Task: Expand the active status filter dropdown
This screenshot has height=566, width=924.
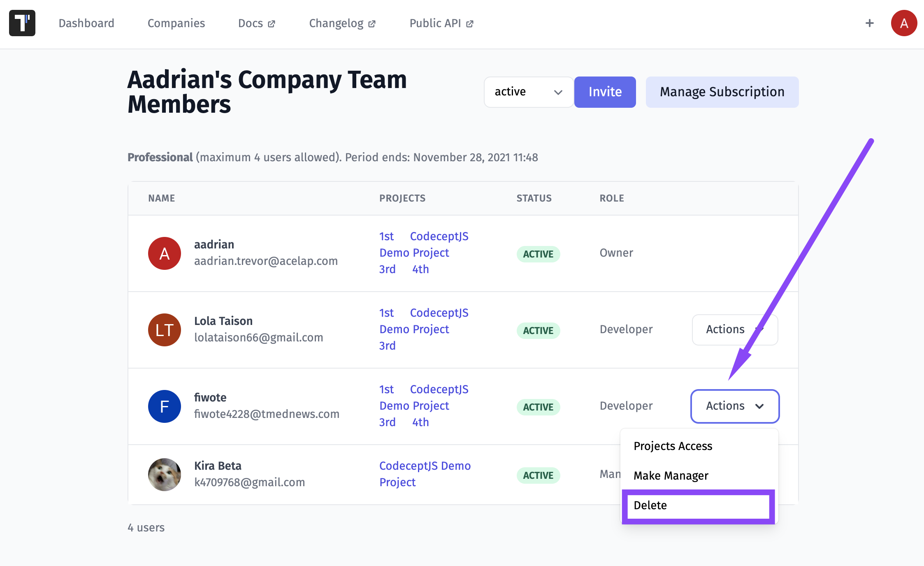Action: (x=529, y=92)
